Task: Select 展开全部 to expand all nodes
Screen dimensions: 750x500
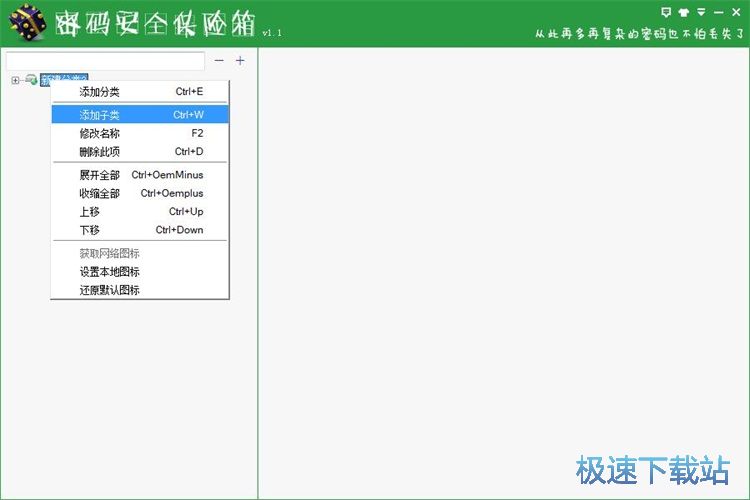Action: point(140,175)
